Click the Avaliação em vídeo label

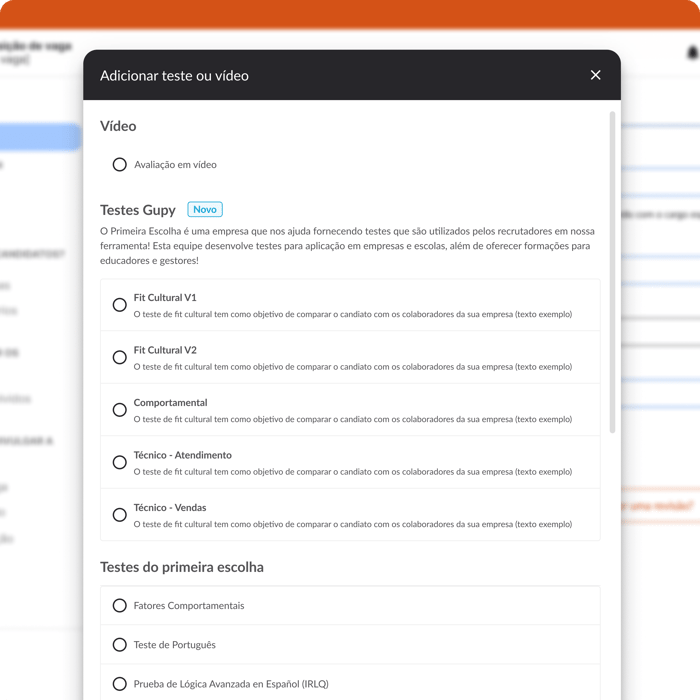[175, 165]
